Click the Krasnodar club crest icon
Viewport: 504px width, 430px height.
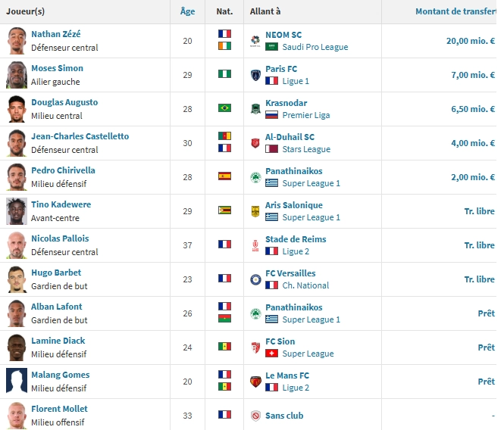click(255, 108)
